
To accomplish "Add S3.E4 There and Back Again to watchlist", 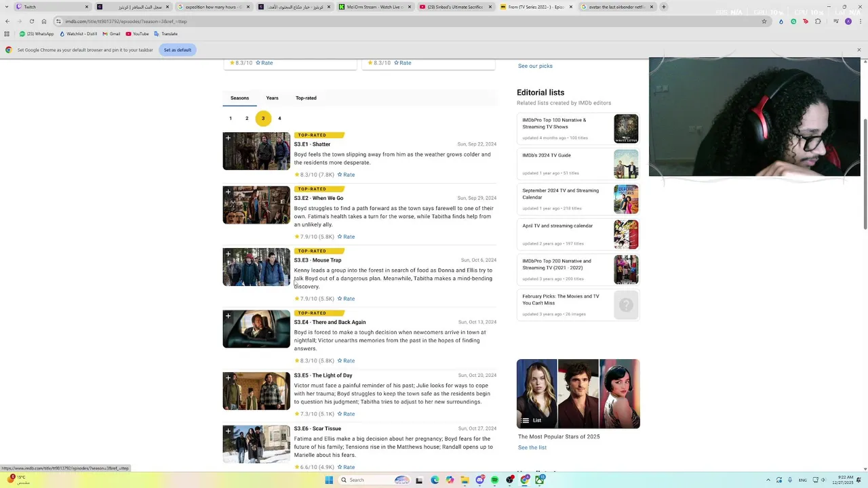I will 229,317.
